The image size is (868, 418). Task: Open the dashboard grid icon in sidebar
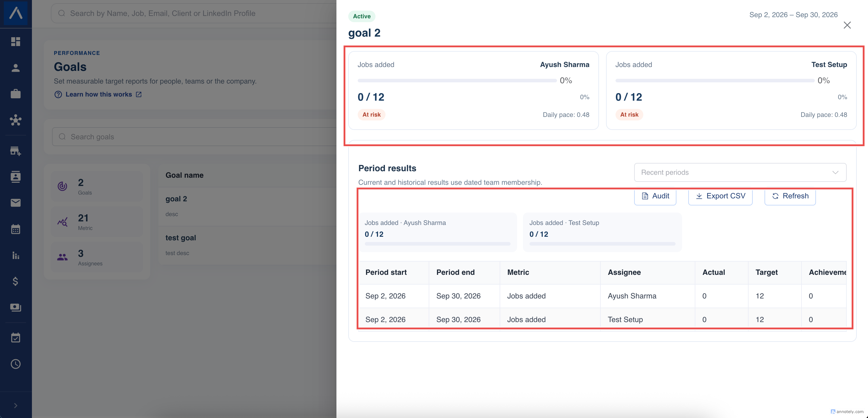click(x=15, y=41)
